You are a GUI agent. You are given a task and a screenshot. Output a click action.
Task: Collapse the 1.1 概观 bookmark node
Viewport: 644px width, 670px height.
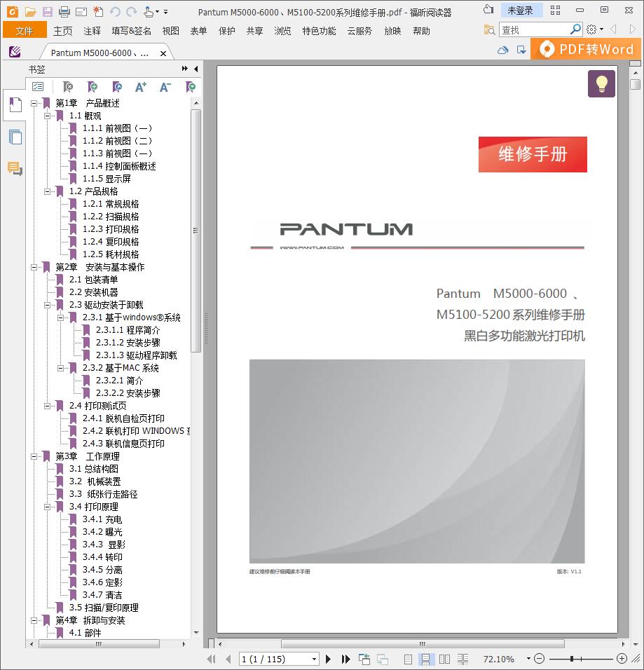(47, 116)
